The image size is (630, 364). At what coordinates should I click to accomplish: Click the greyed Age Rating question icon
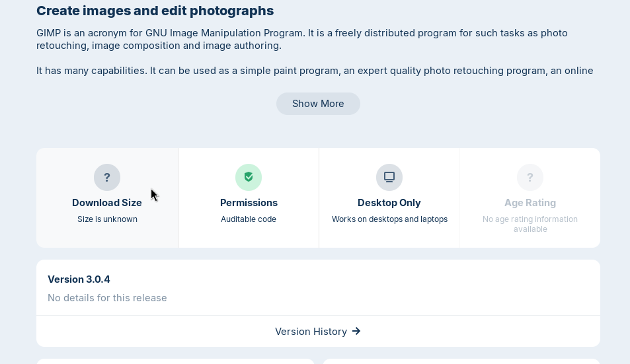pos(530,177)
